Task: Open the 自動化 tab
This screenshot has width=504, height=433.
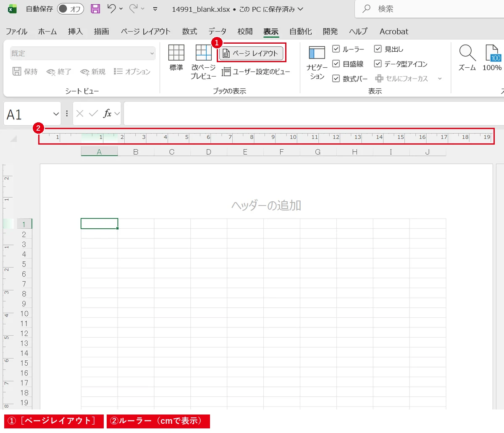Action: point(301,32)
